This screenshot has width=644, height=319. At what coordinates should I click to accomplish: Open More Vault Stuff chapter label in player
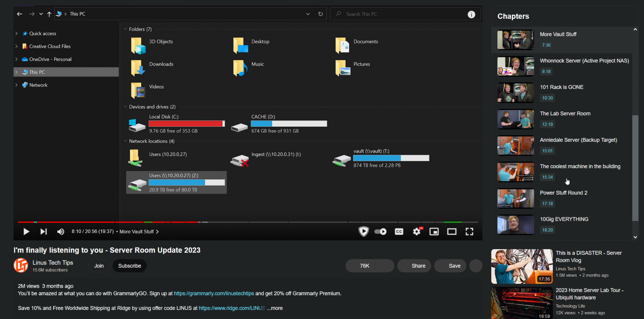pyautogui.click(x=139, y=232)
